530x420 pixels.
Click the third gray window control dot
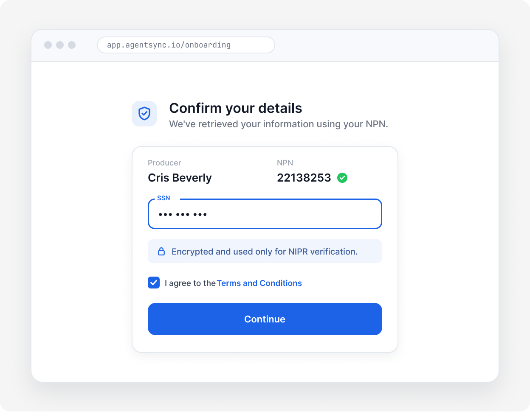pos(72,45)
